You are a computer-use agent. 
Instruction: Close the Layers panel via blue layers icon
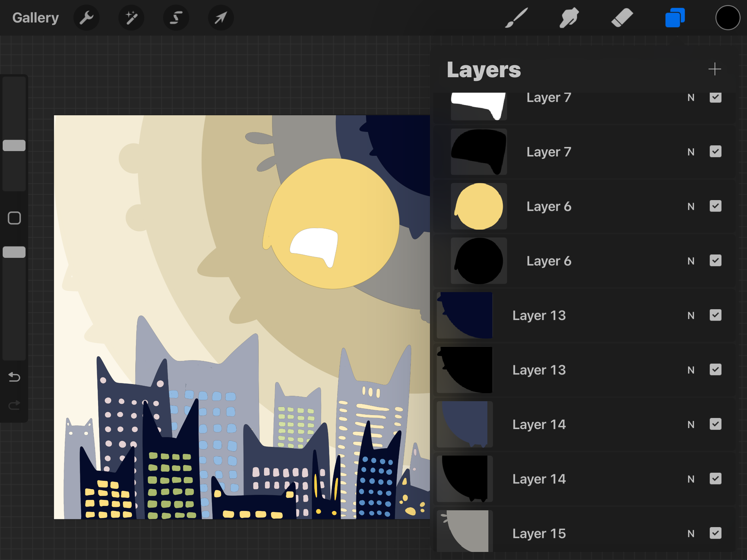(x=675, y=17)
